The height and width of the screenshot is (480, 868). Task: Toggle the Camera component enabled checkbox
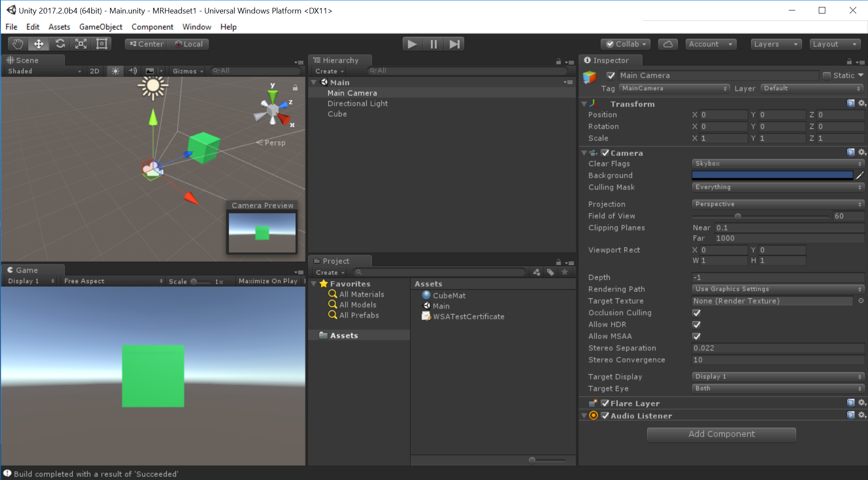pos(605,153)
